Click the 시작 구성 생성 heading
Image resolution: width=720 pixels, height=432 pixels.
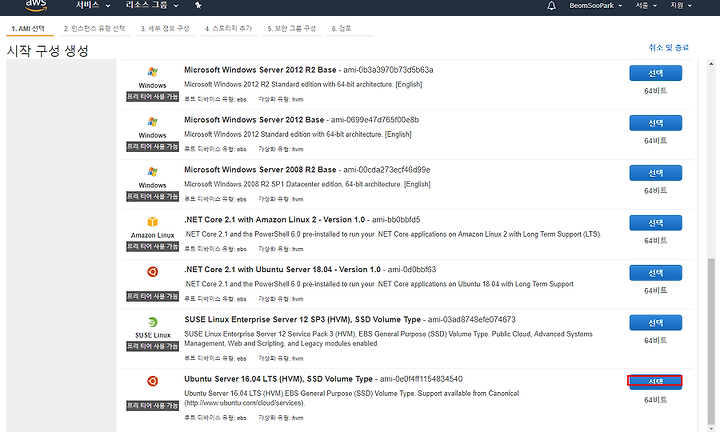click(x=47, y=50)
